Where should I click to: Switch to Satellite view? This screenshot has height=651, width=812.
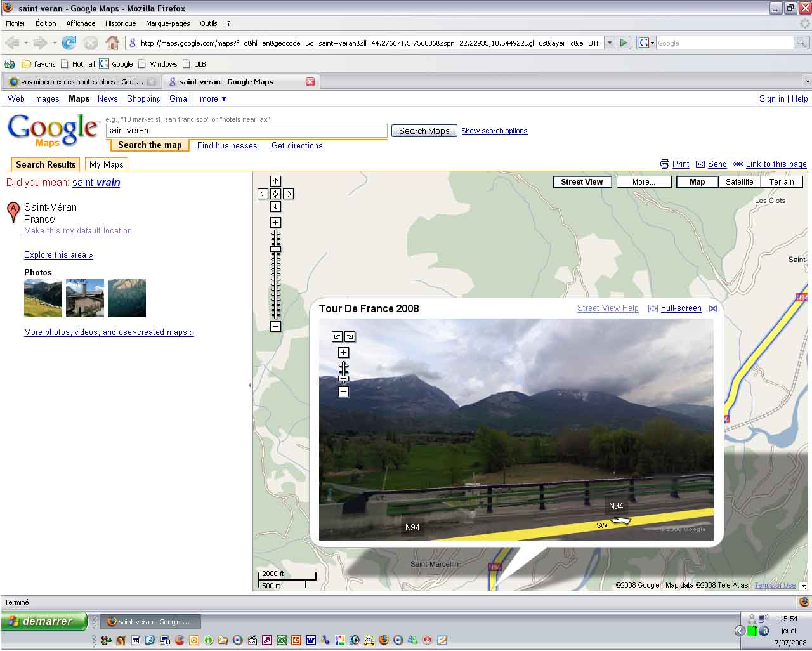(x=740, y=182)
